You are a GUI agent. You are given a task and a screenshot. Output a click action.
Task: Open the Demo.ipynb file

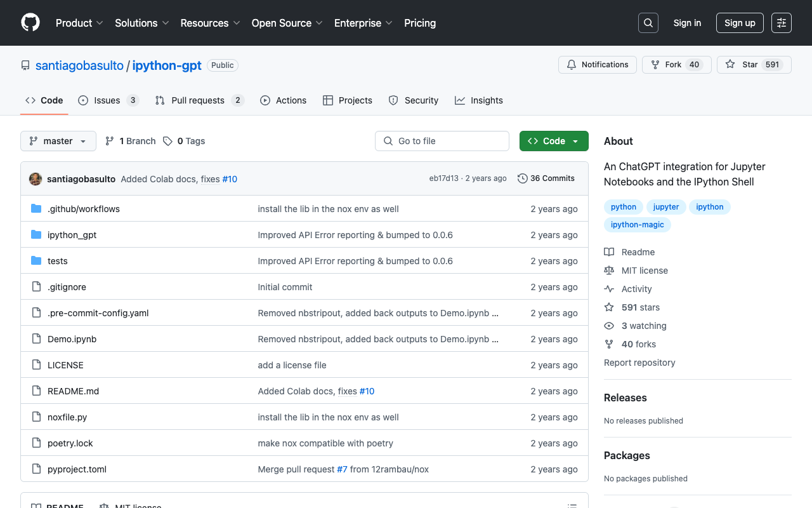pos(72,339)
